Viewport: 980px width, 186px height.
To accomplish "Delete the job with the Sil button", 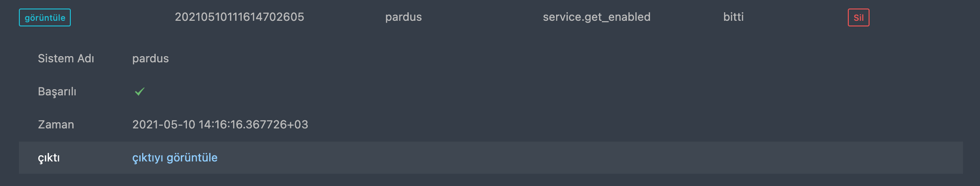I will 858,17.
